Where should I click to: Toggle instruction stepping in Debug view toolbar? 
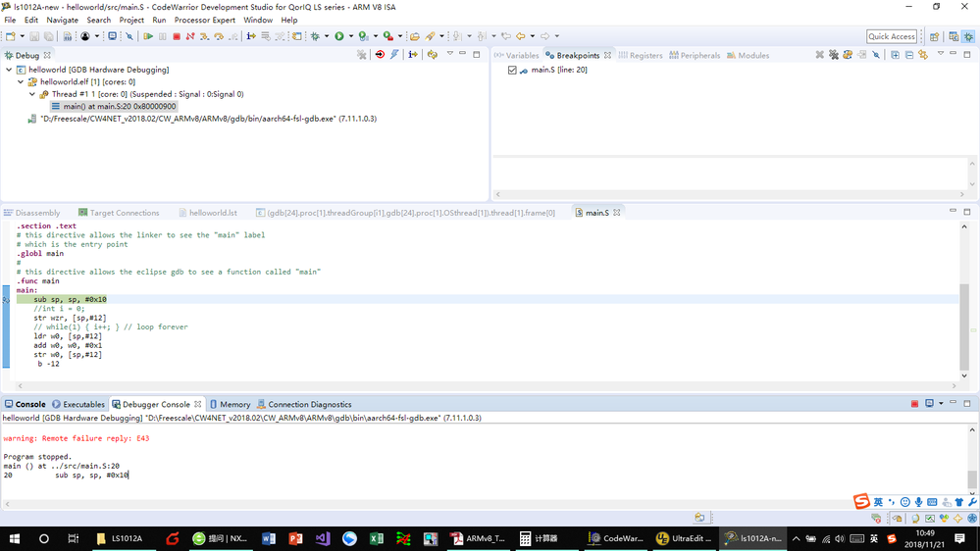click(412, 55)
